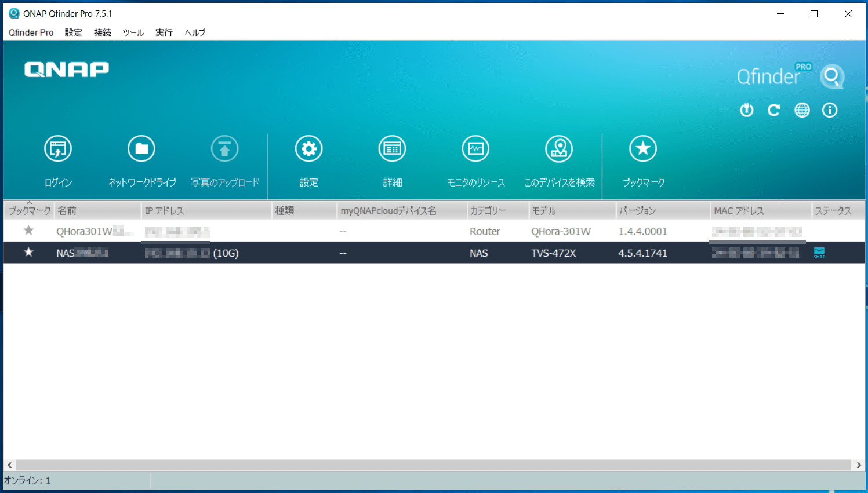868x493 pixels.
Task: Click the ログイン (Login) toolbar icon
Action: tap(58, 149)
